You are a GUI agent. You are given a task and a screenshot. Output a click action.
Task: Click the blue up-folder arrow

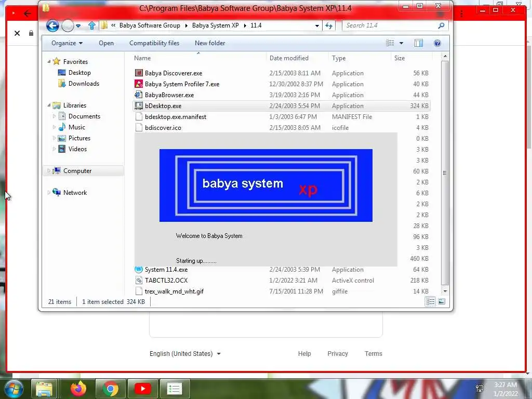point(91,25)
